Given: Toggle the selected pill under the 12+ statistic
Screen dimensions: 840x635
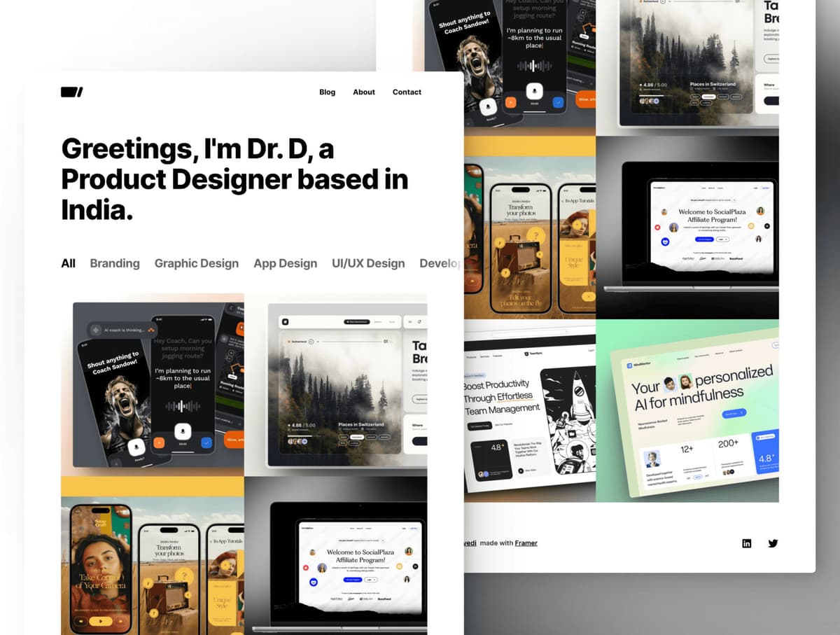Looking at the screenshot, I should click(x=698, y=477).
